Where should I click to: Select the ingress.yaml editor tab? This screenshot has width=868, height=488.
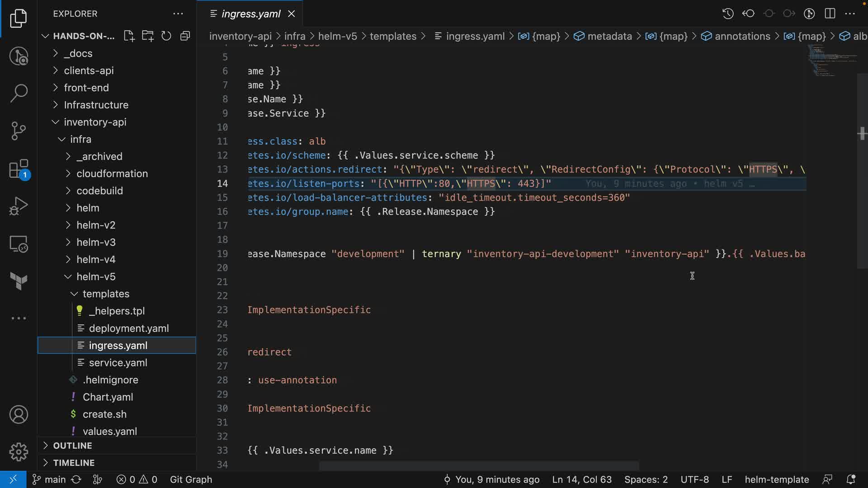click(x=251, y=14)
